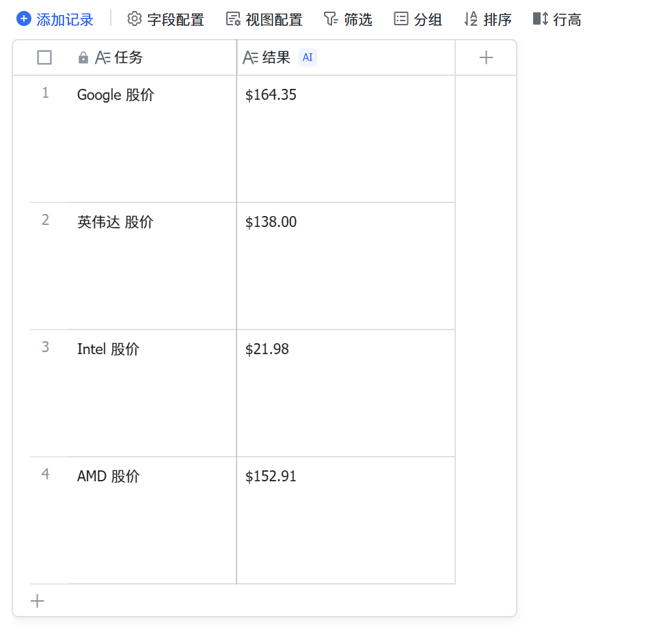The width and height of the screenshot is (665, 644).
Task: Open 字段配置 field settings
Action: [x=165, y=20]
